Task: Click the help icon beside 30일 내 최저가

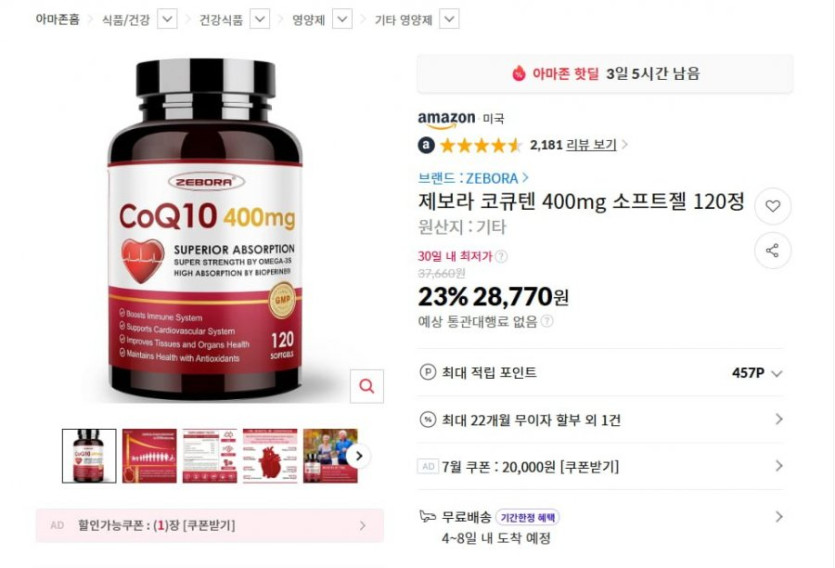Action: (501, 257)
